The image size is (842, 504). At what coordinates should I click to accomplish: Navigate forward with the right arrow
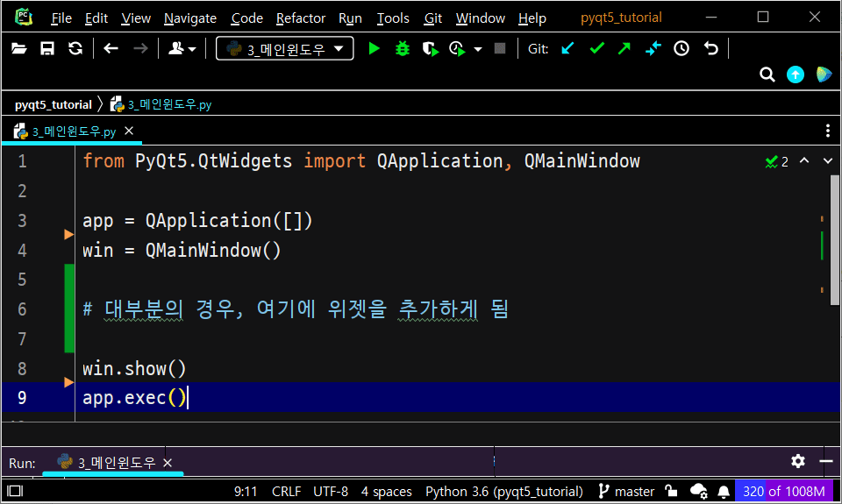[x=140, y=49]
